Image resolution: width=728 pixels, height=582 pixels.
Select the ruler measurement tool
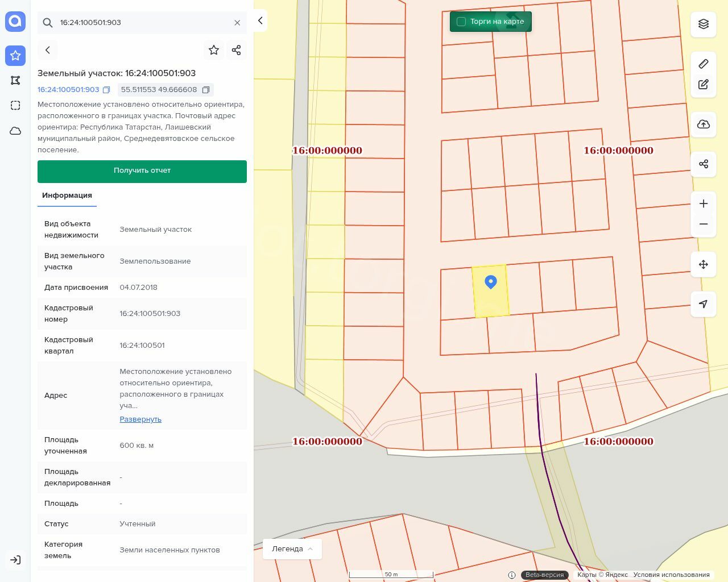tap(704, 64)
